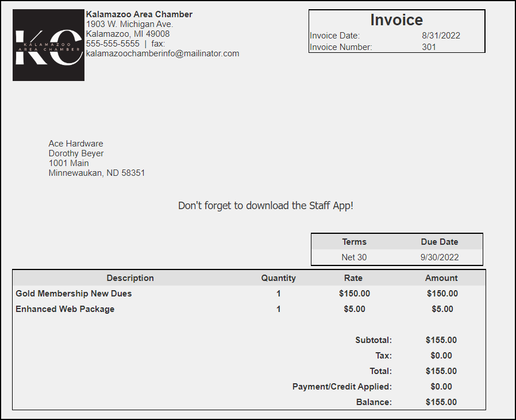Select the Kalamazoo Area Chamber company name

click(x=139, y=14)
